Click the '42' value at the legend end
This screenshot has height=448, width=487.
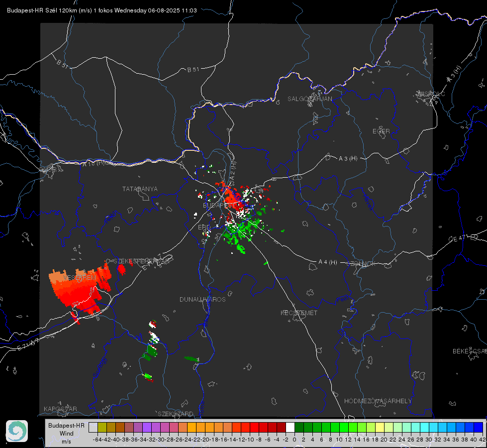tap(483, 440)
